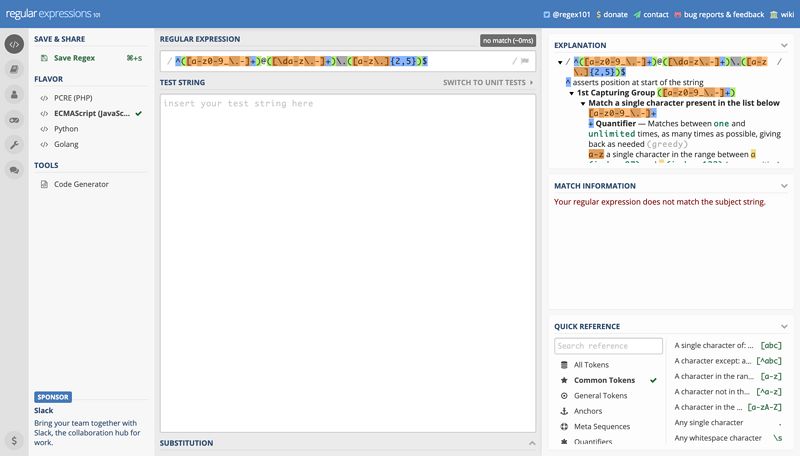
Task: Click the Slack sponsor link
Action: 43,411
